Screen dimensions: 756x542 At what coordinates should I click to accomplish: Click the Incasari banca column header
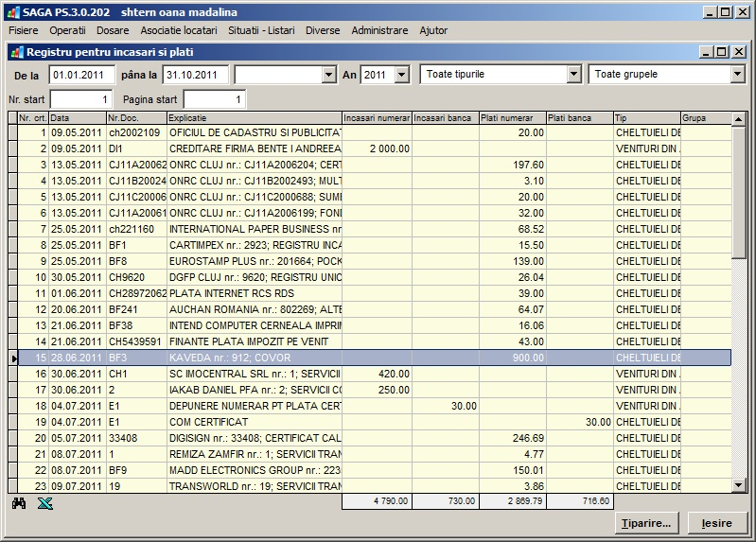click(445, 118)
